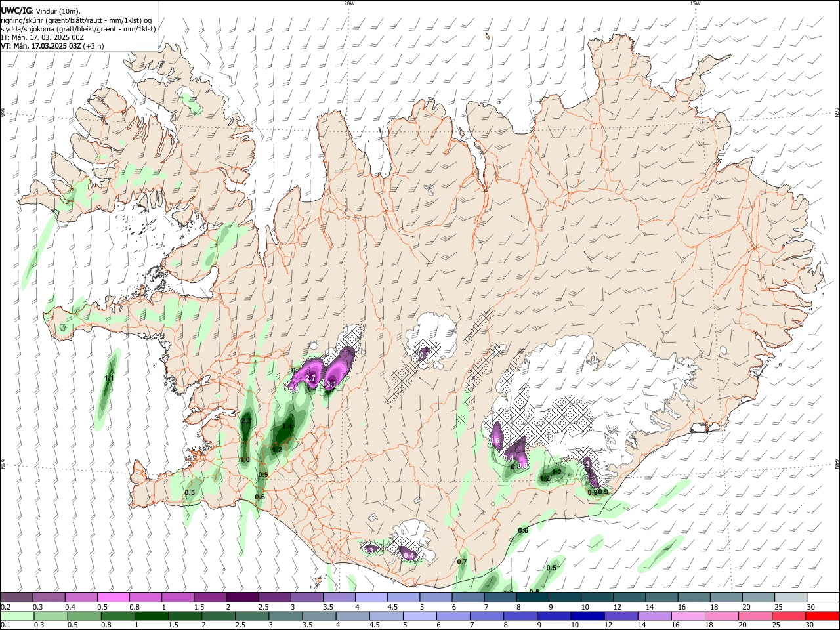Viewport: 840px width, 630px height.
Task: Click the 1.1 precipitation value offshore west
Action: (x=109, y=379)
